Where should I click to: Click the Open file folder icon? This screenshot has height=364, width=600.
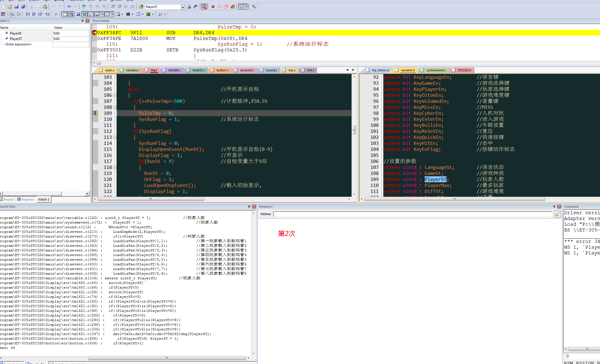click(x=10, y=7)
